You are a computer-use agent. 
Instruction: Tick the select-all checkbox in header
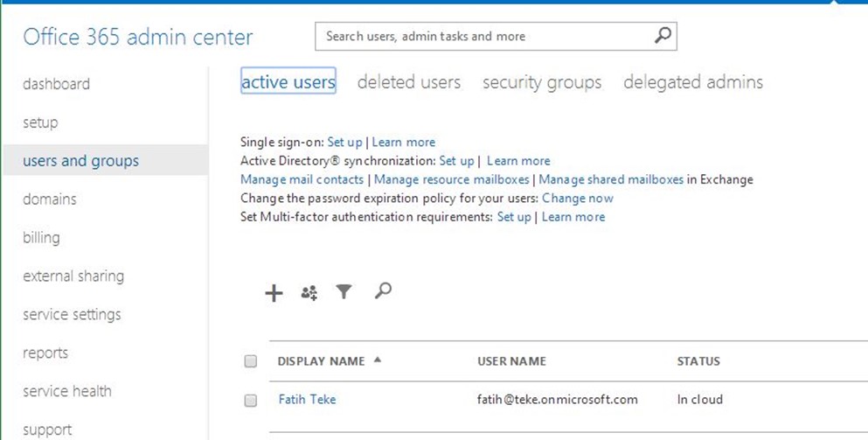251,361
